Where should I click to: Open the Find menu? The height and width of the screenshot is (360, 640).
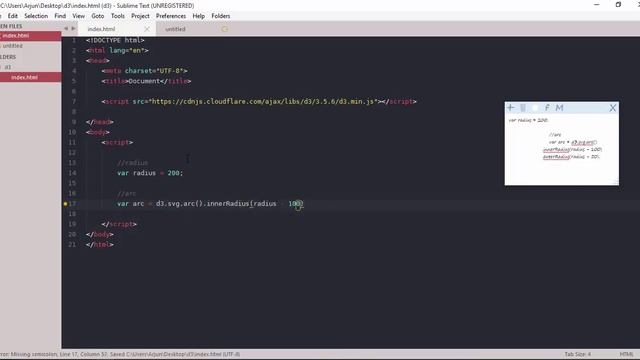pyautogui.click(x=60, y=16)
